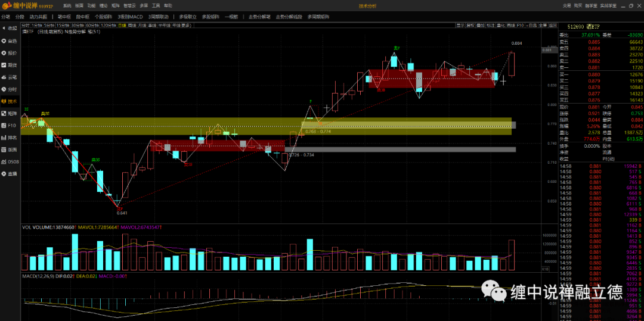This screenshot has width=644, height=321.
Task: Expand 更多 periods list
Action: (187, 26)
